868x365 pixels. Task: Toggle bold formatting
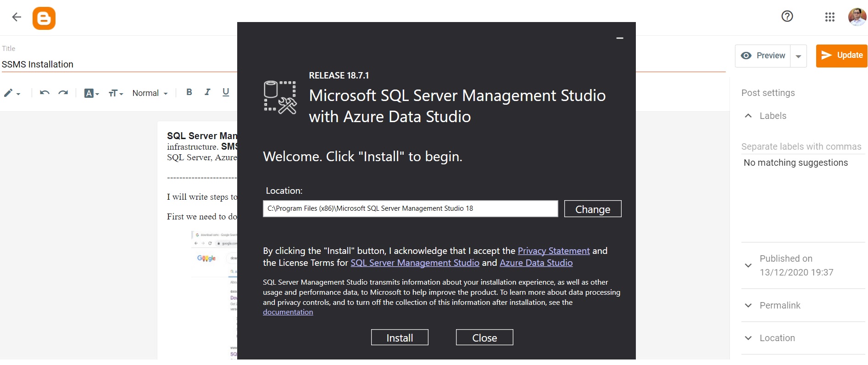click(189, 92)
